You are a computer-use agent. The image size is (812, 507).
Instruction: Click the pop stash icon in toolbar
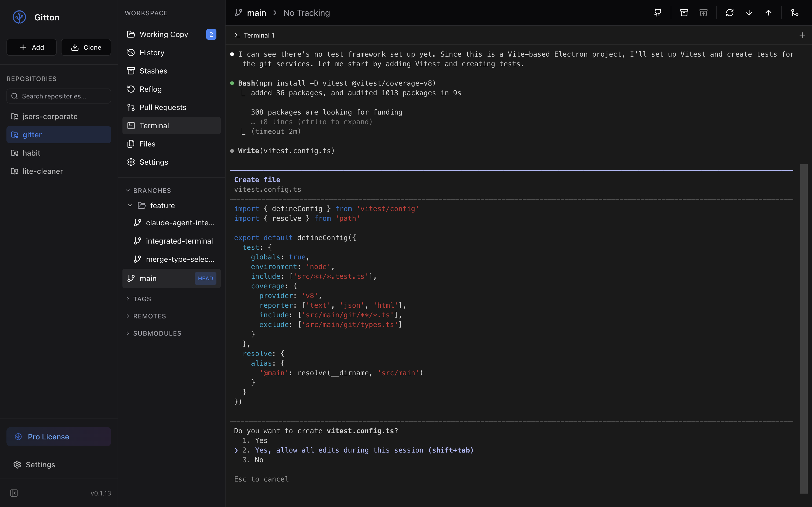point(703,13)
